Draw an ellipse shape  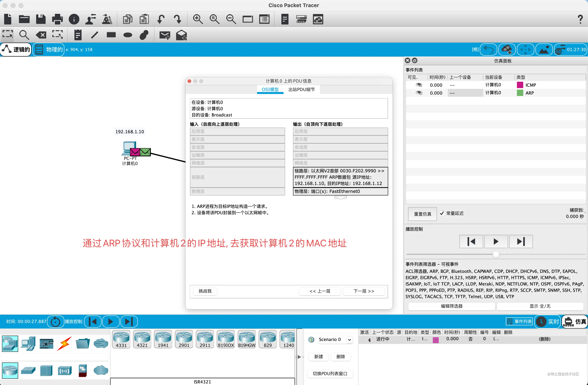(x=128, y=35)
